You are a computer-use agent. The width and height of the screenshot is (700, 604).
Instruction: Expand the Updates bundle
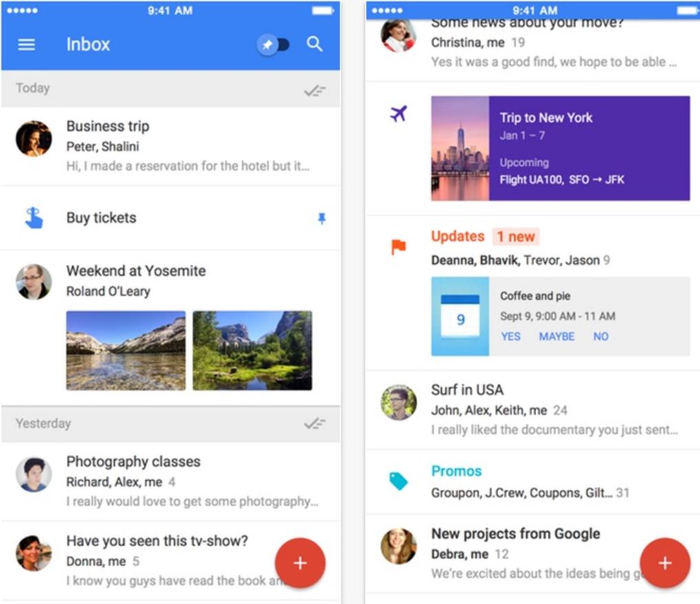[458, 237]
